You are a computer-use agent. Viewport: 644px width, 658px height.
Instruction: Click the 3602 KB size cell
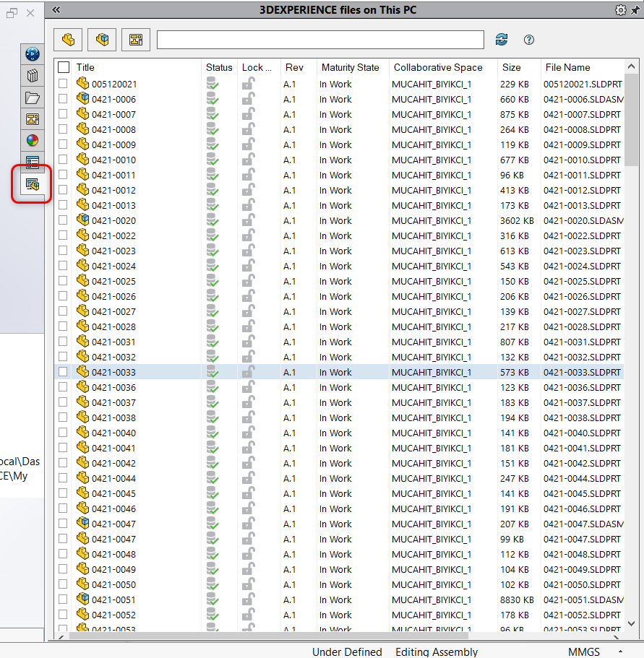[x=517, y=221]
